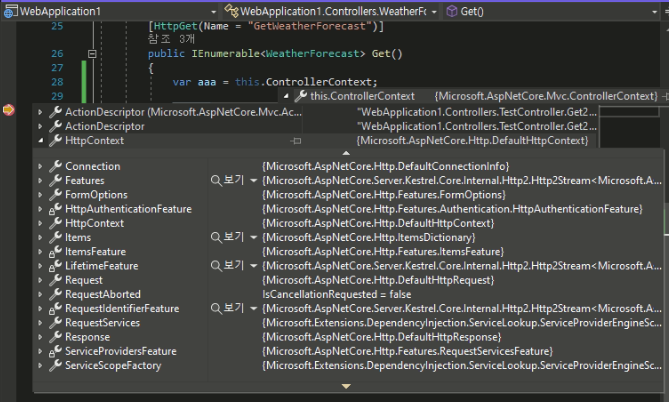Click the wrench icon beside Connection
This screenshot has width=669, height=402.
[55, 166]
